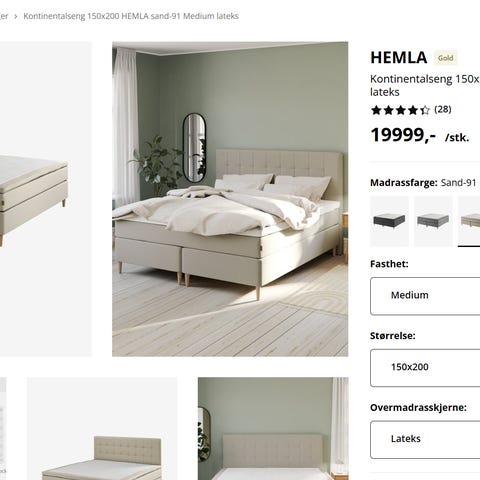Viewport: 480px width, 480px height.
Task: Open the Fasthet Medium dropdown
Action: (425, 296)
